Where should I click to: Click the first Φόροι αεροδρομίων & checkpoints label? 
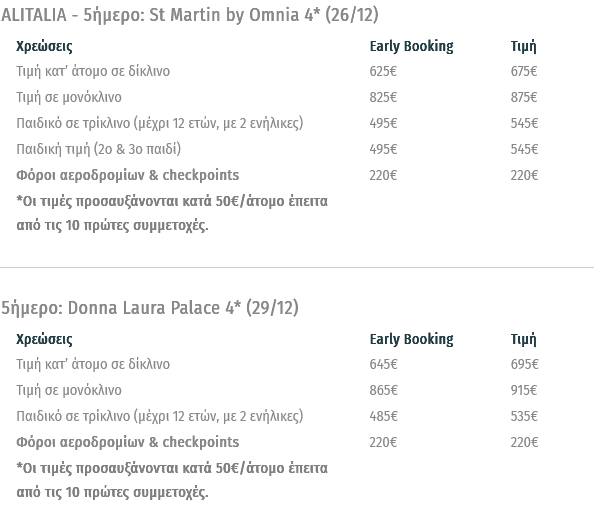click(128, 175)
